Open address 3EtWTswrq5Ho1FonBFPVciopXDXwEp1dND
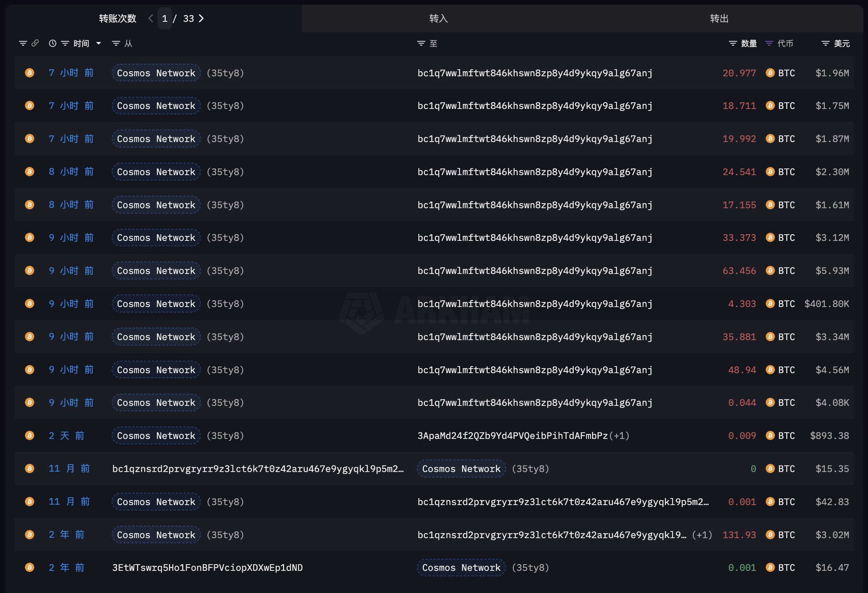This screenshot has height=593, width=868. click(x=207, y=567)
